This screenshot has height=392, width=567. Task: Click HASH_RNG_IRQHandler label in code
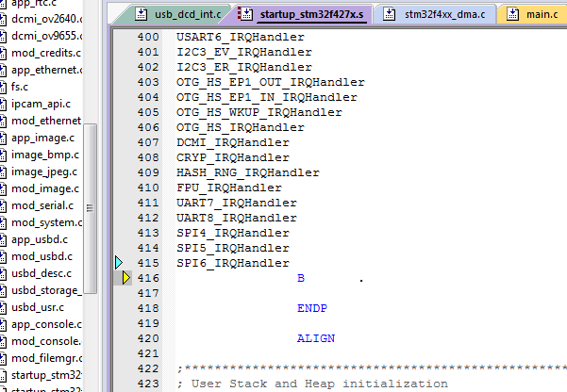click(248, 172)
